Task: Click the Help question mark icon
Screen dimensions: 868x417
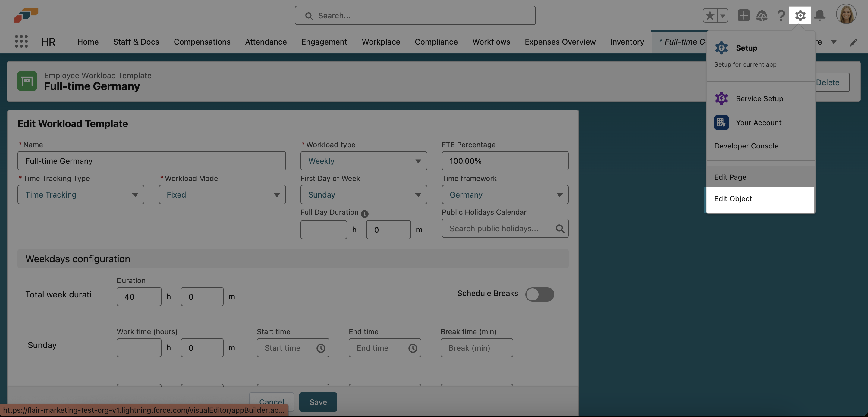Action: tap(781, 15)
